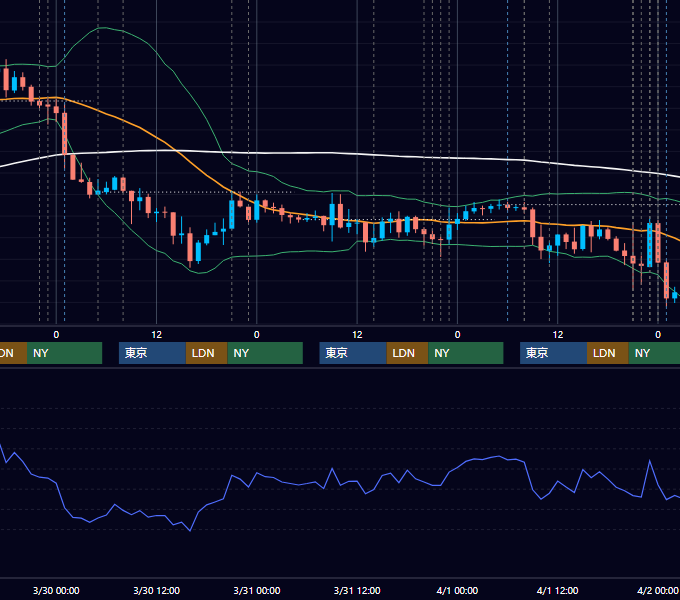This screenshot has width=680, height=600.
Task: Select the 東京 session block on 4/1
Action: tap(553, 353)
